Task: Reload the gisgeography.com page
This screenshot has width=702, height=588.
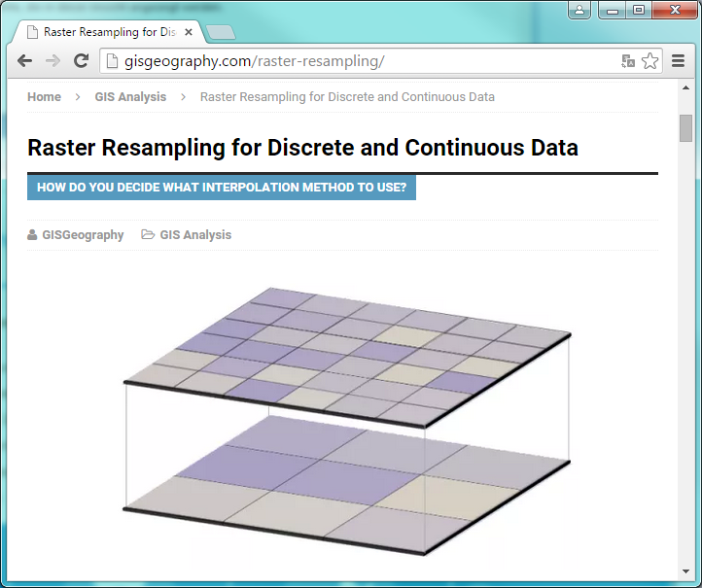Action: click(x=82, y=61)
